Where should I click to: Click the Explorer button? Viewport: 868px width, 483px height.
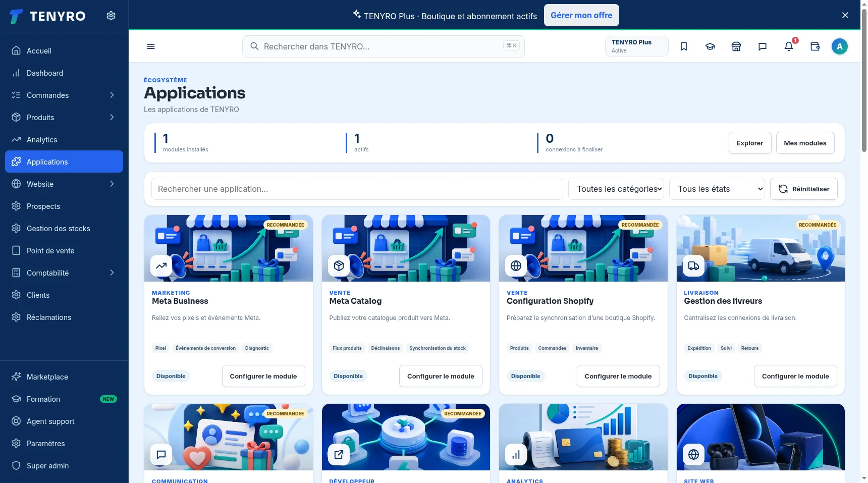point(750,143)
